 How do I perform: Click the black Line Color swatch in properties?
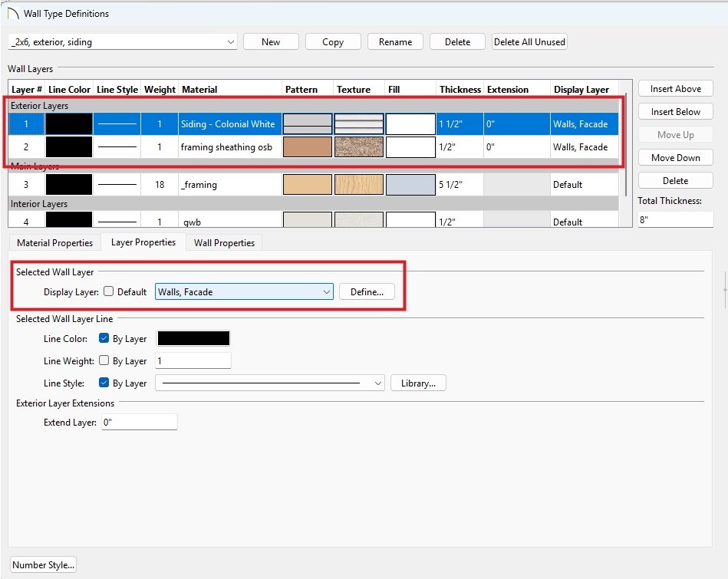coord(193,339)
